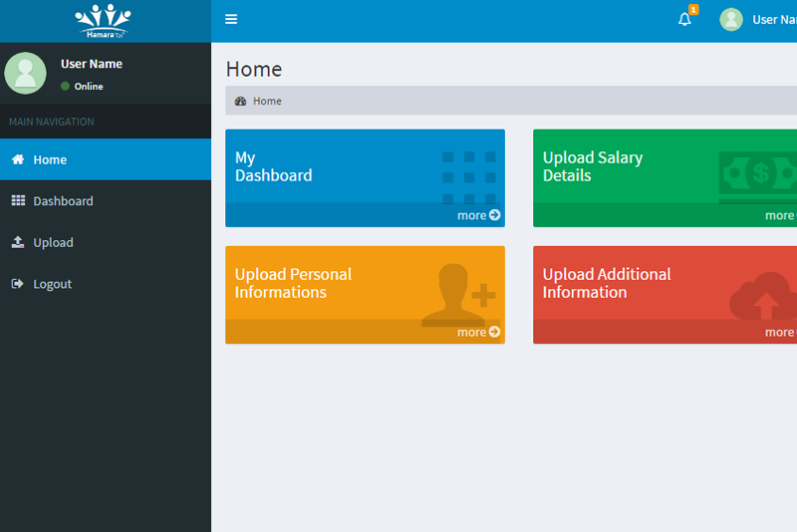Click the cloud upload icon on red card
797x532 pixels.
coord(762,299)
